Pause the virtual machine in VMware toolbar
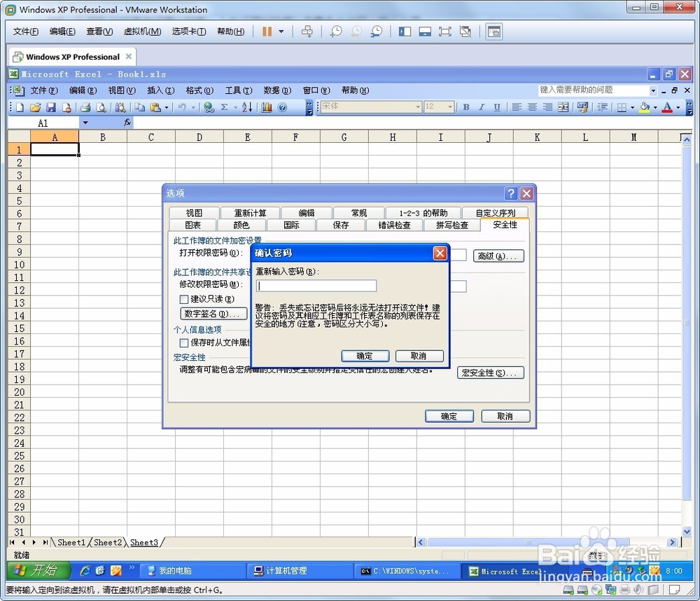The width and height of the screenshot is (700, 601). [267, 32]
